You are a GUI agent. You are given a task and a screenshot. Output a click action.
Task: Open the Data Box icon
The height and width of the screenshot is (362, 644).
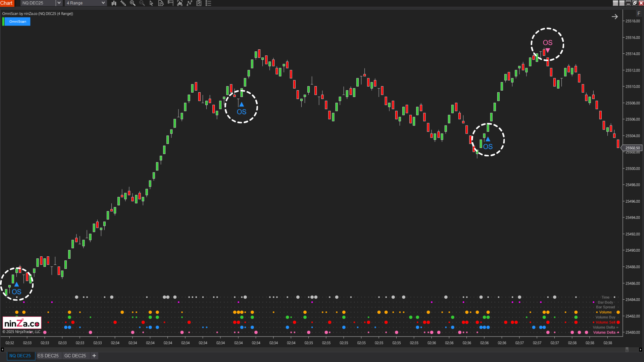161,3
